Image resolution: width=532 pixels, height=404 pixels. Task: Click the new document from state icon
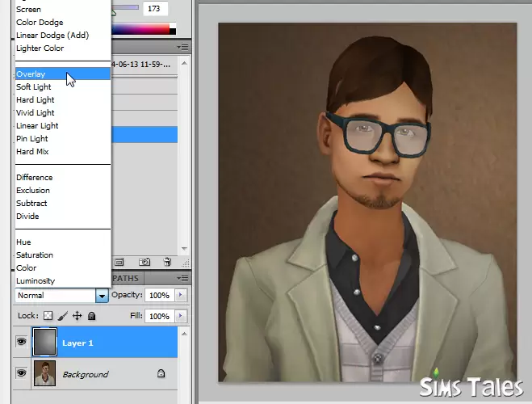click(119, 262)
